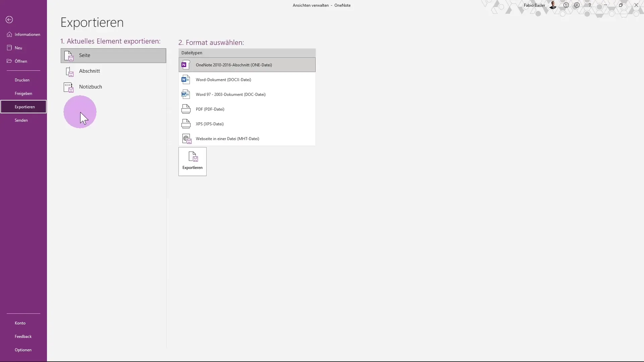Open the Drucken page
The width and height of the screenshot is (644, 362).
(x=23, y=80)
